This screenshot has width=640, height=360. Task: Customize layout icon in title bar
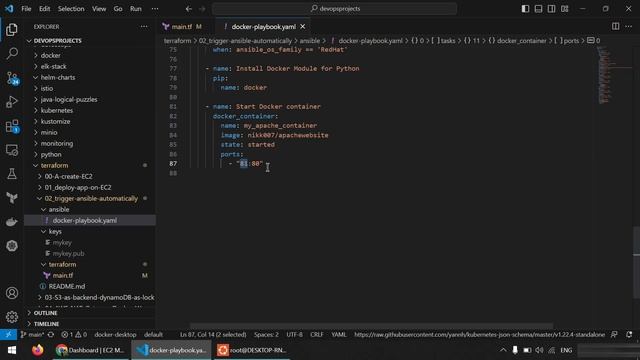click(564, 9)
